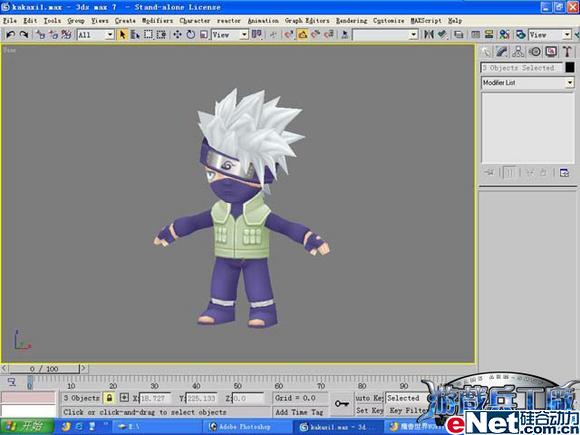Open the File menu
580x435 pixels.
tap(10, 21)
